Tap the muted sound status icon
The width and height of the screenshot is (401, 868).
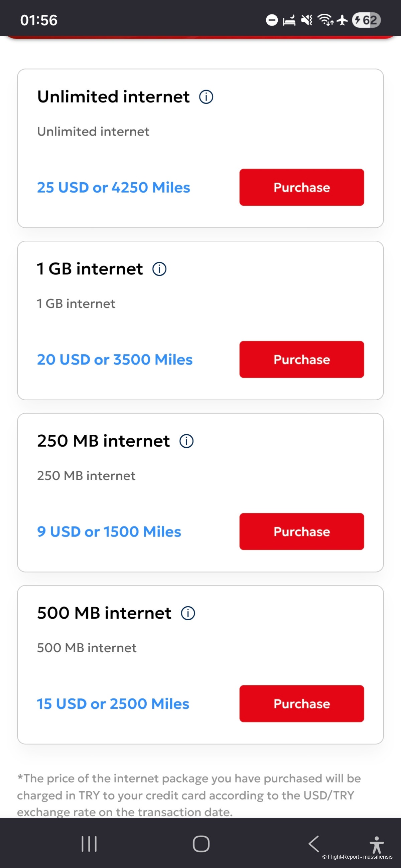(306, 20)
